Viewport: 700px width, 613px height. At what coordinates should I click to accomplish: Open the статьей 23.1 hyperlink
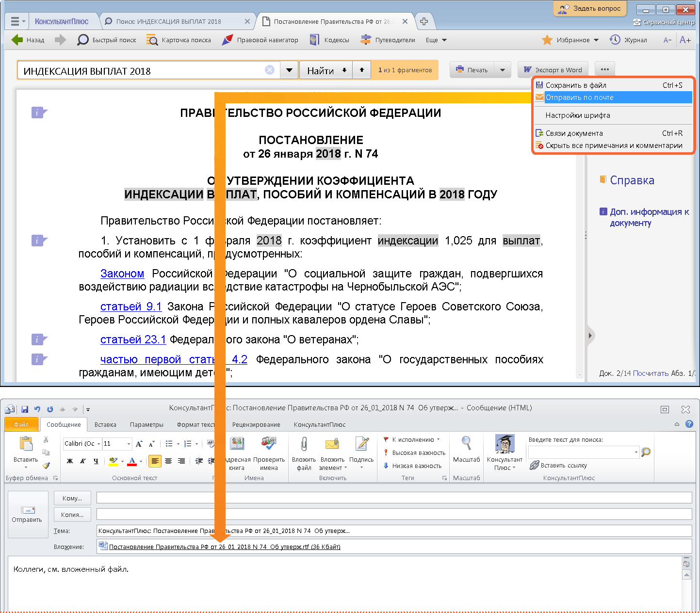133,339
